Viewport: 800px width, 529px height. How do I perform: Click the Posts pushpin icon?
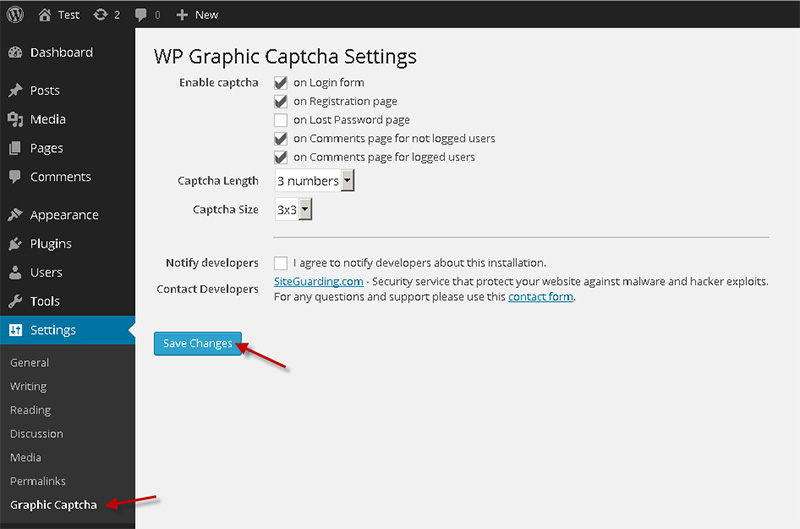click(15, 91)
